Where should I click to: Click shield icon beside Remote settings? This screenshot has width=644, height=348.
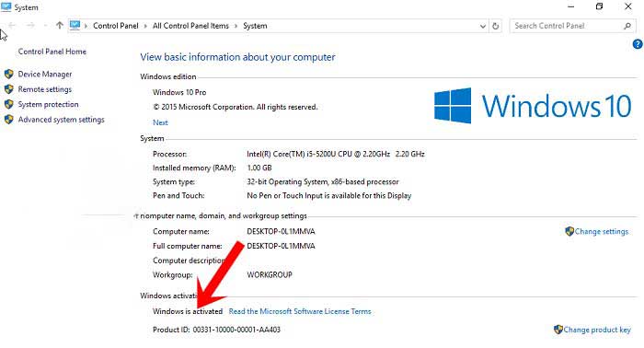click(x=8, y=89)
